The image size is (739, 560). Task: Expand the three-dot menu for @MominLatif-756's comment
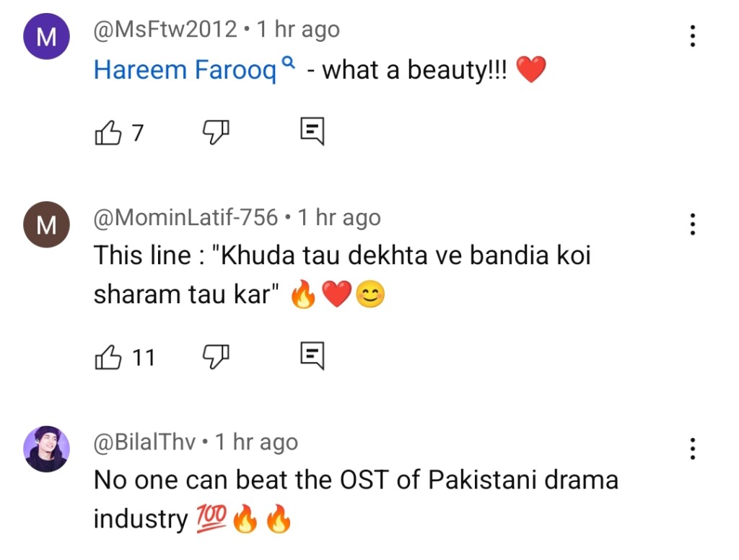[692, 224]
